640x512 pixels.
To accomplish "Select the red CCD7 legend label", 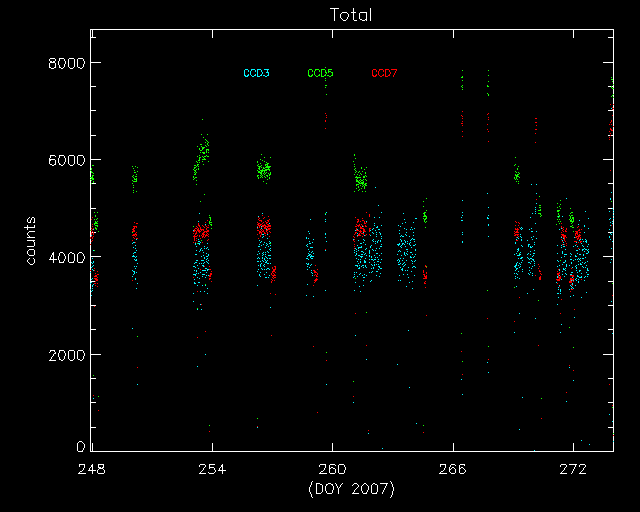I will click(384, 73).
